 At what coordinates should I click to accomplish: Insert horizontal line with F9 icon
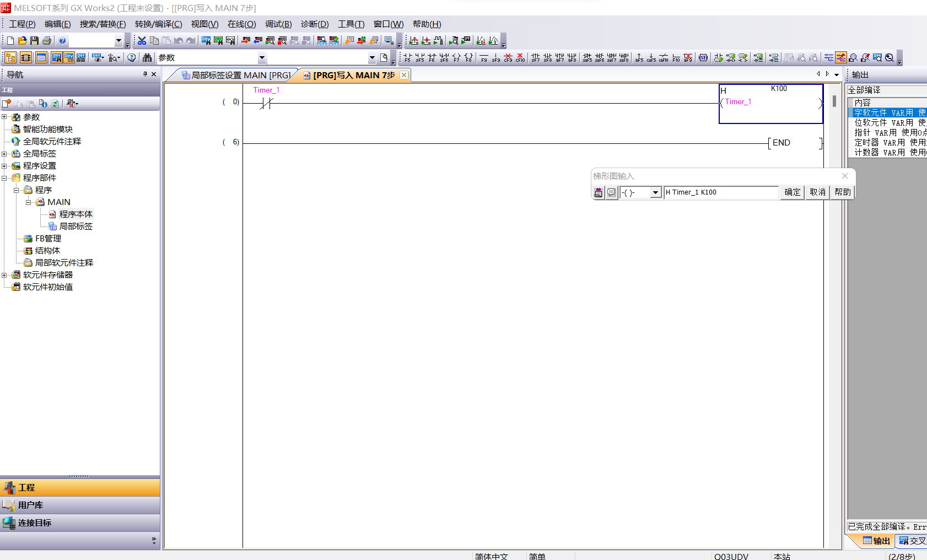[x=484, y=58]
